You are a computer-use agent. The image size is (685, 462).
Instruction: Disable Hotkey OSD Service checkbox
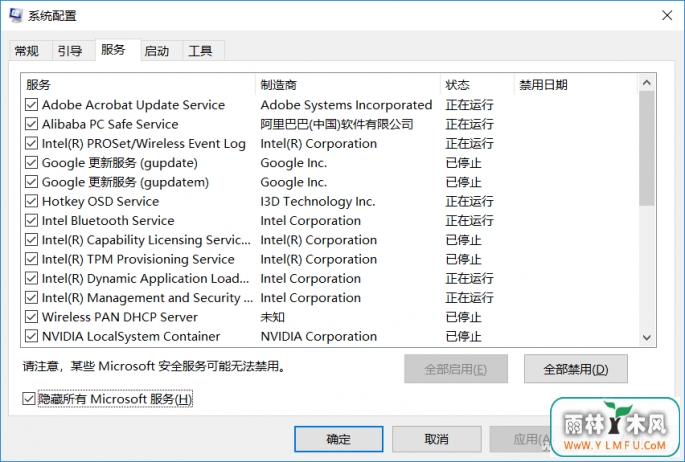(31, 201)
